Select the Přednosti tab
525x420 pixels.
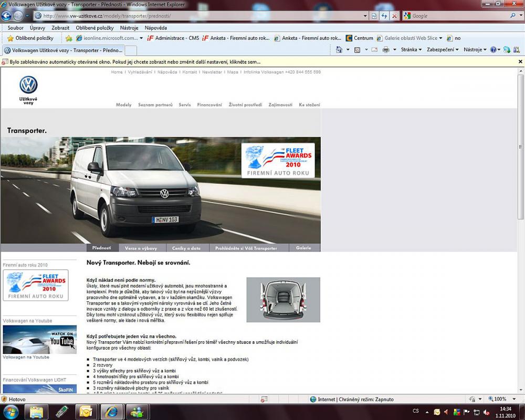coord(101,248)
